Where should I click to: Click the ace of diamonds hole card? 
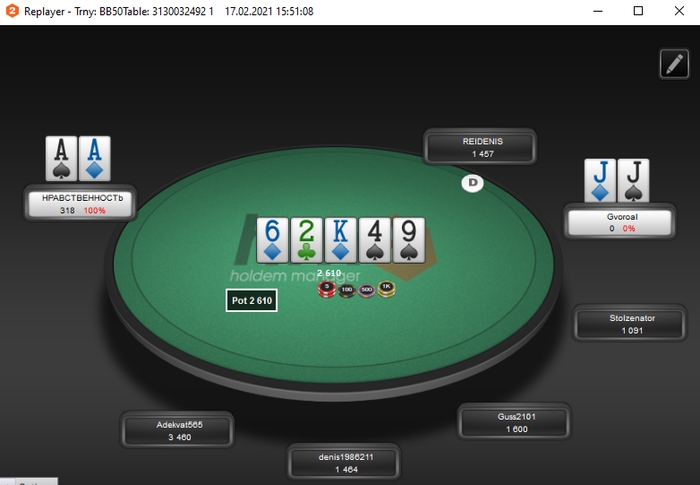(94, 159)
